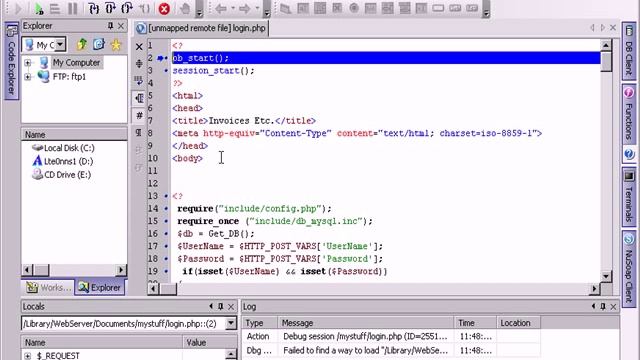Toggle paragraph marks display icon
The width and height of the screenshot is (640, 360).
pos(139,132)
